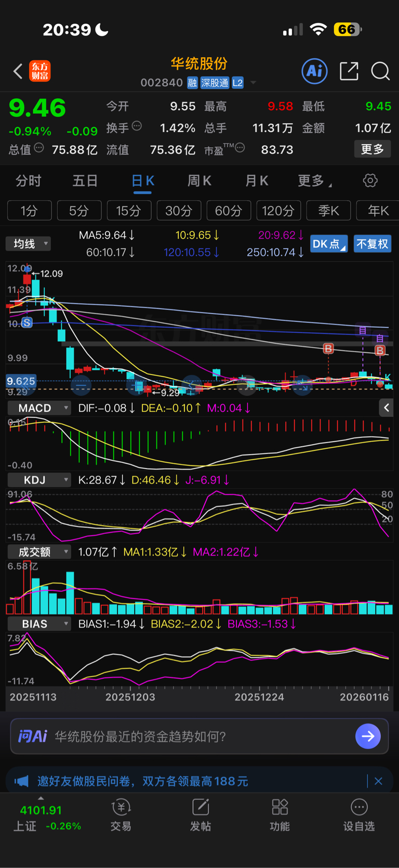This screenshot has height=868, width=399.
Task: Open KDJ indicator dropdown
Action: tap(39, 480)
